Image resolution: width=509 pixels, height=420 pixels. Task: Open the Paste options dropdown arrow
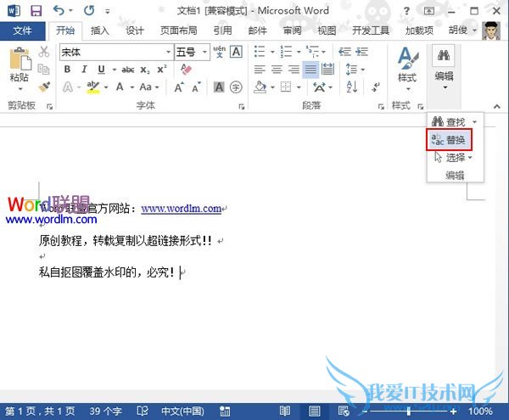20,88
